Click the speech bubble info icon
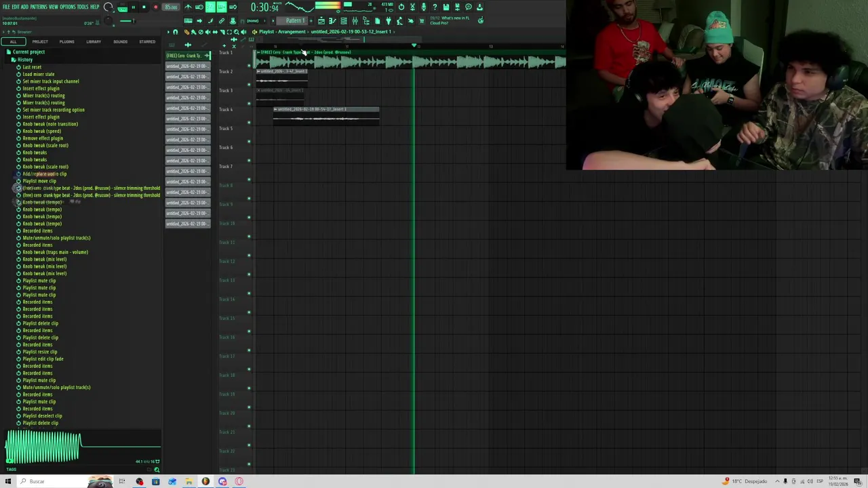 click(x=469, y=7)
